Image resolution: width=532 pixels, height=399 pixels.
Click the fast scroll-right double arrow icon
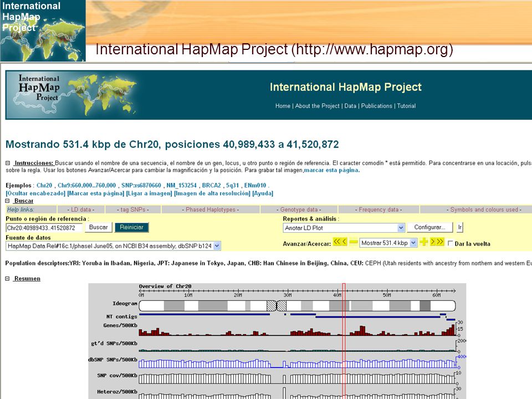440,242
